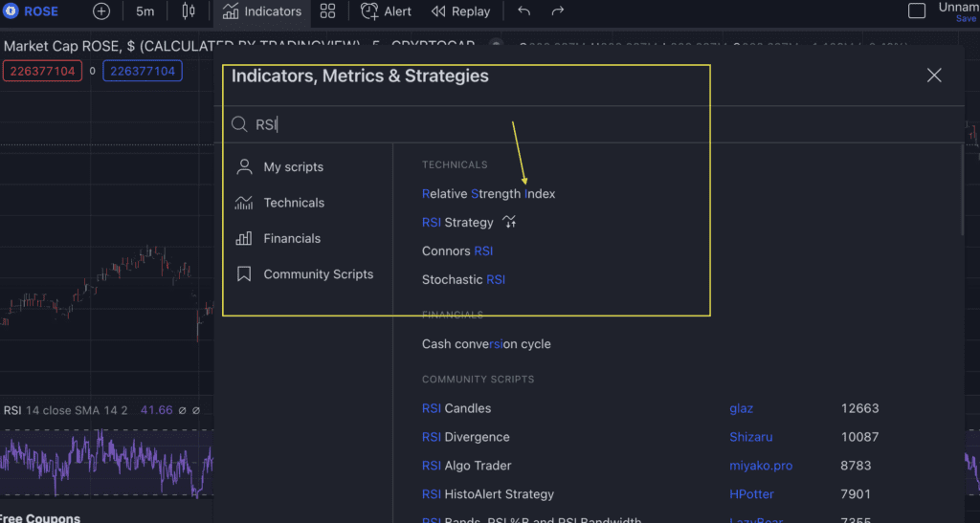Open the Indicators toolbar button

tap(262, 11)
